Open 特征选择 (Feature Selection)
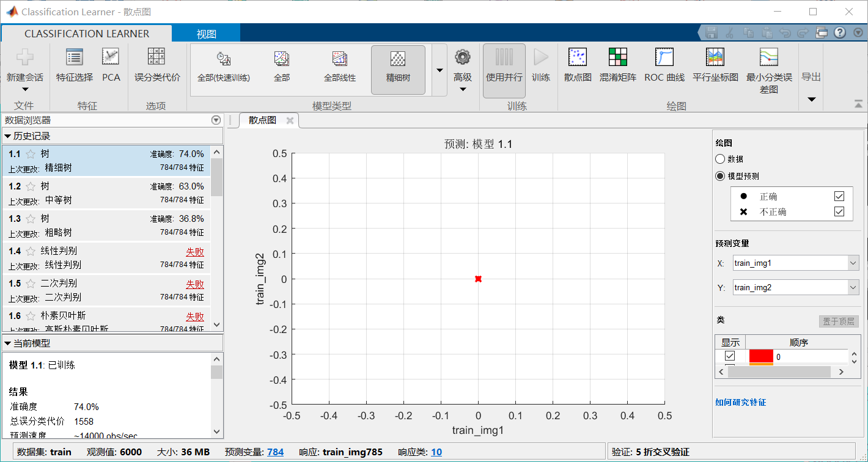The width and height of the screenshot is (868, 462). [75, 66]
